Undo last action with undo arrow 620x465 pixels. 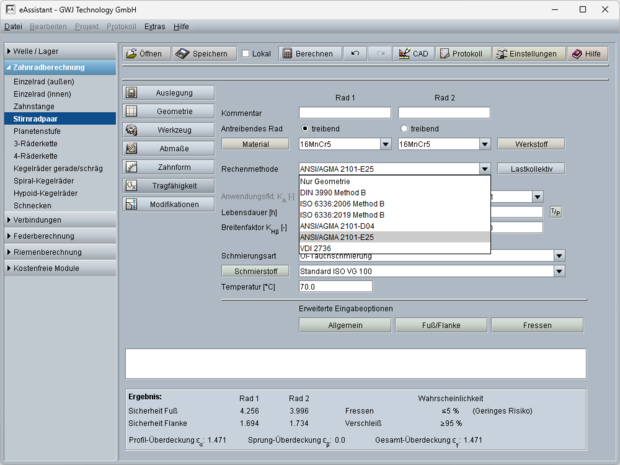click(356, 53)
